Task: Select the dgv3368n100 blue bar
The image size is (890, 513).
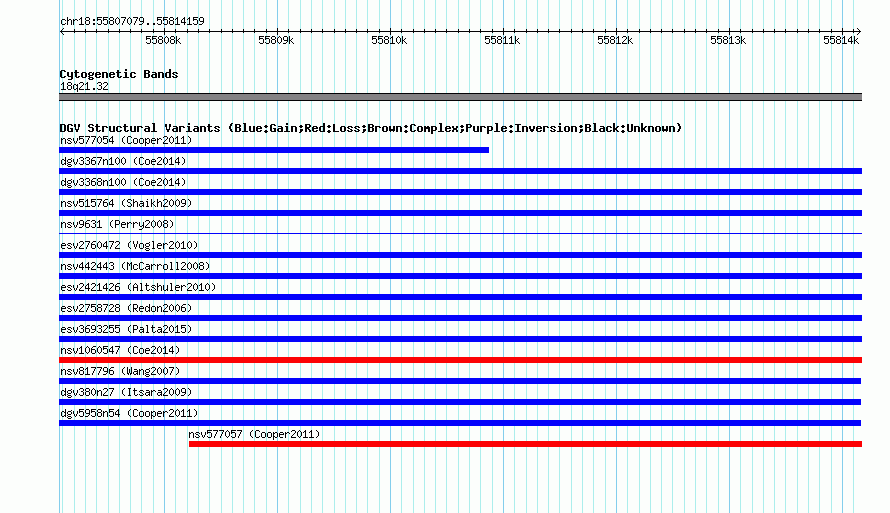Action: (460, 192)
